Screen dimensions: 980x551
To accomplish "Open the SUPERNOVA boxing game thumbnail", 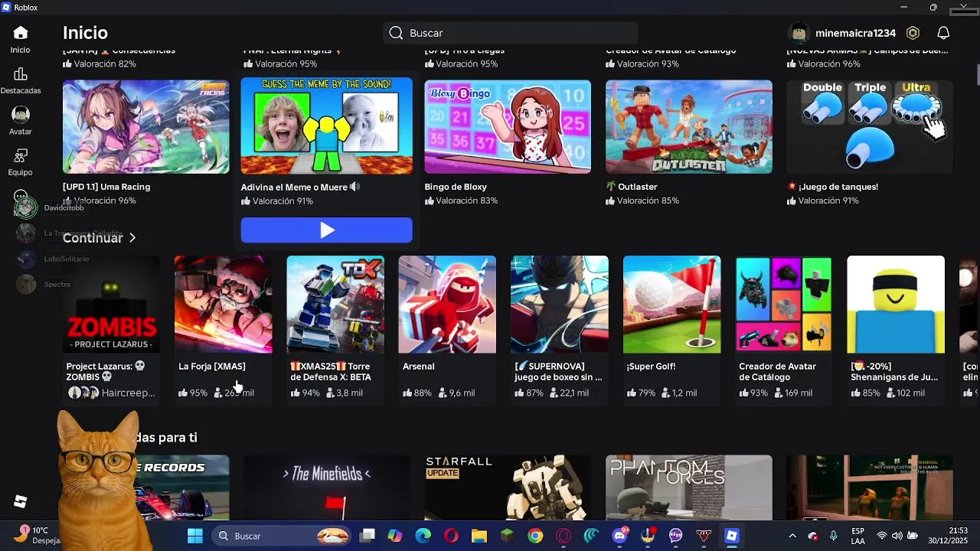I will 560,305.
